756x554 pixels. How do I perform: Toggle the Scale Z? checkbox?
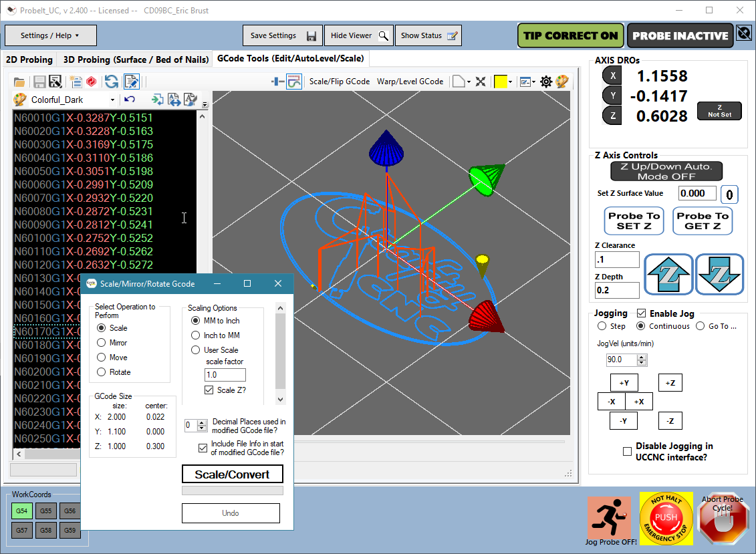click(209, 390)
